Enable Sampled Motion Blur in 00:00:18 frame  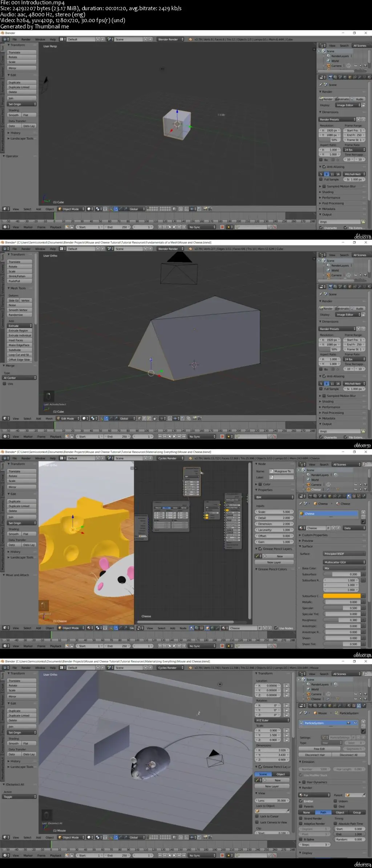click(x=325, y=186)
